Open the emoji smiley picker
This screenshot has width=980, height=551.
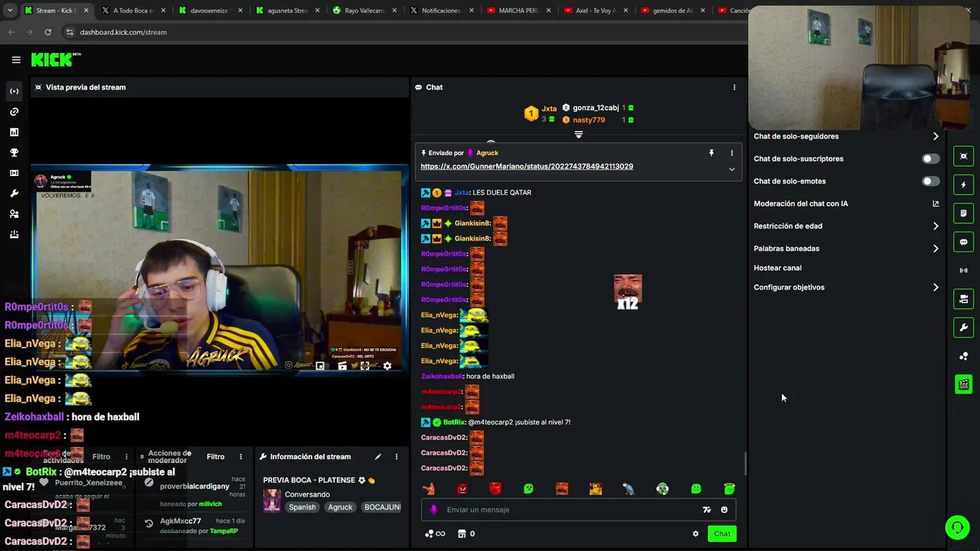click(x=724, y=510)
